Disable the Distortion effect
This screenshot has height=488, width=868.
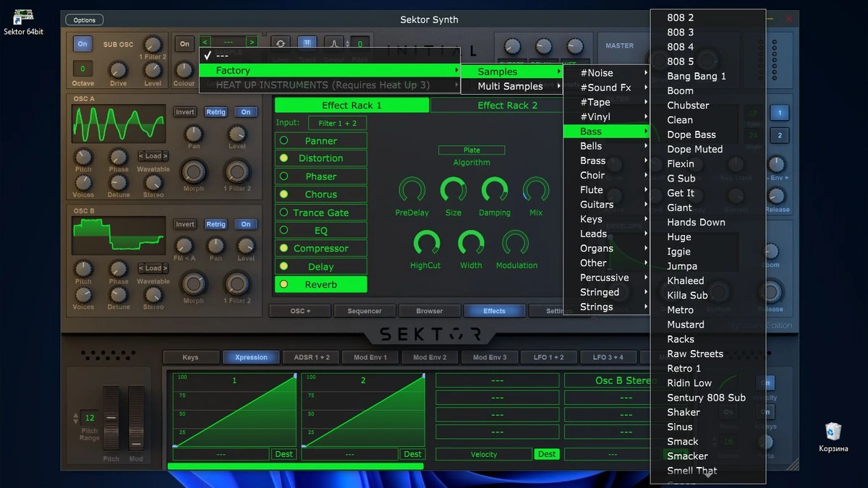point(321,158)
